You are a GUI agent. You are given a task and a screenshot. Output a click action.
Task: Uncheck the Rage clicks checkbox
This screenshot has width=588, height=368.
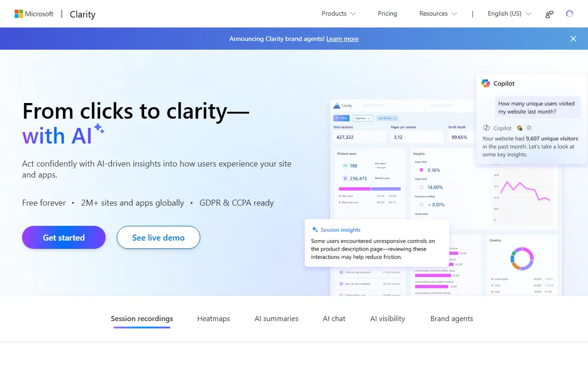click(x=421, y=170)
